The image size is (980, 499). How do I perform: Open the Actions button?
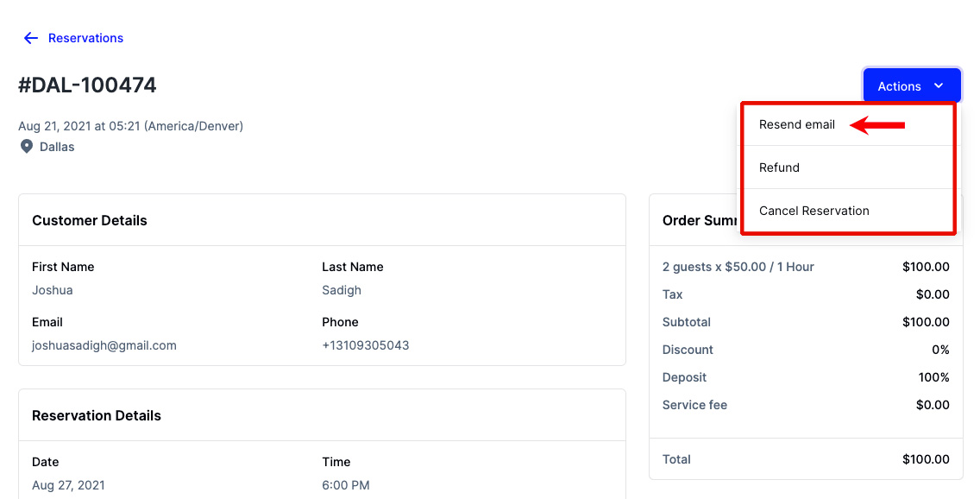(x=911, y=86)
